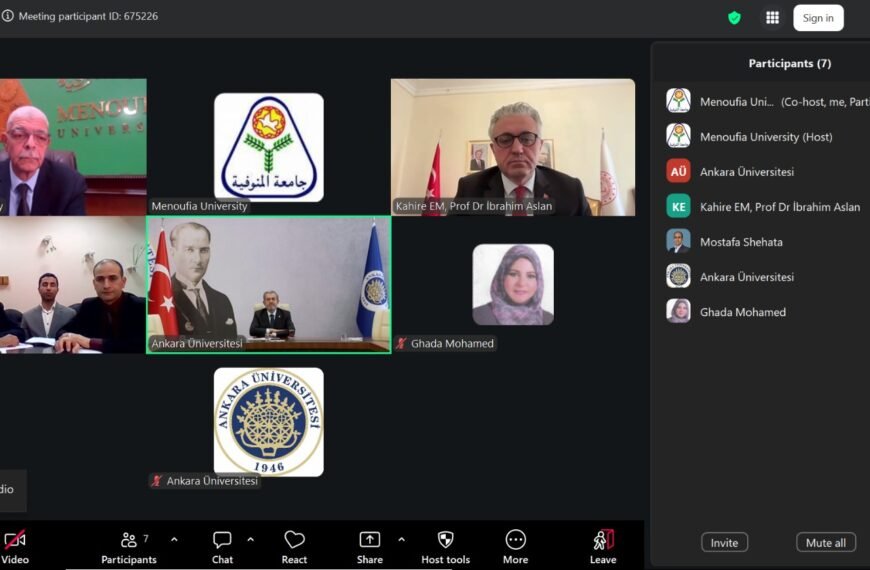The width and height of the screenshot is (870, 570).
Task: Open the Participants panel button in toolbar
Action: click(x=129, y=547)
